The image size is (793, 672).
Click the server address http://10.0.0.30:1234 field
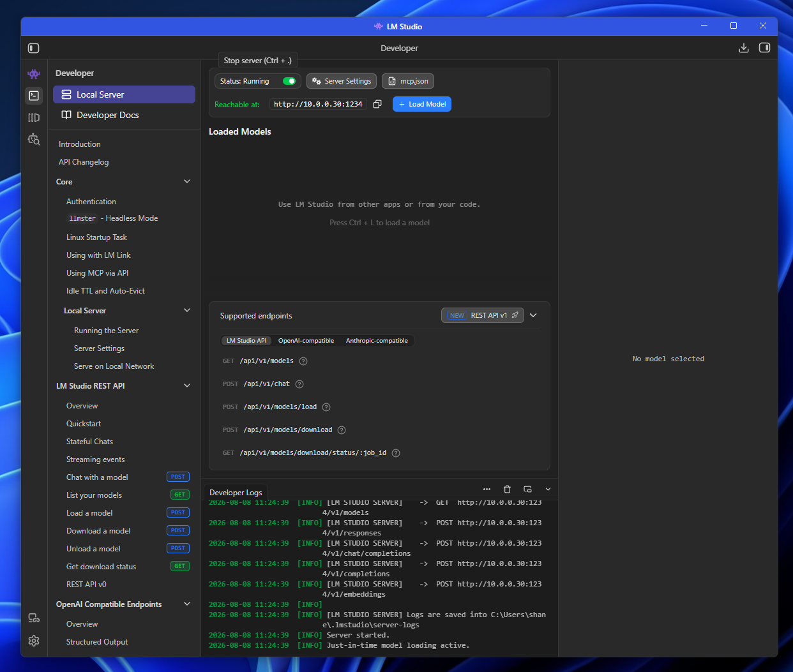coord(318,104)
